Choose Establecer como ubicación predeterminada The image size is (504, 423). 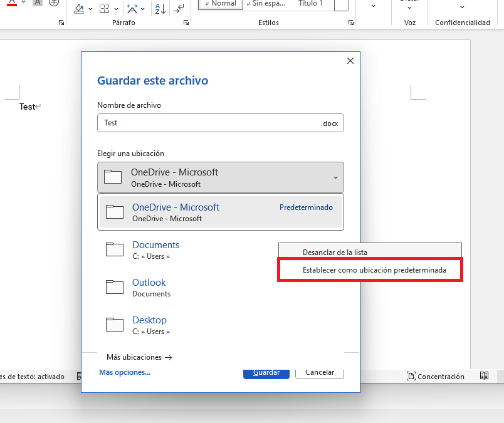click(x=370, y=270)
